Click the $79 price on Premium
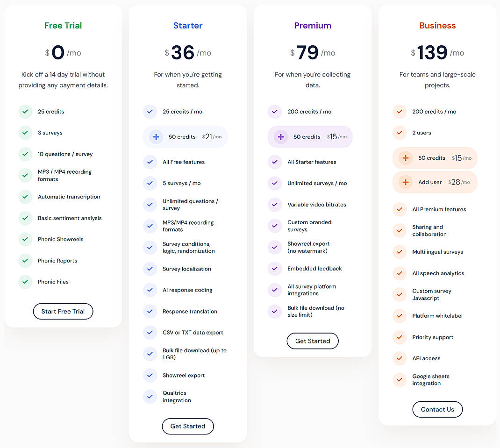The image size is (500, 448). (308, 53)
